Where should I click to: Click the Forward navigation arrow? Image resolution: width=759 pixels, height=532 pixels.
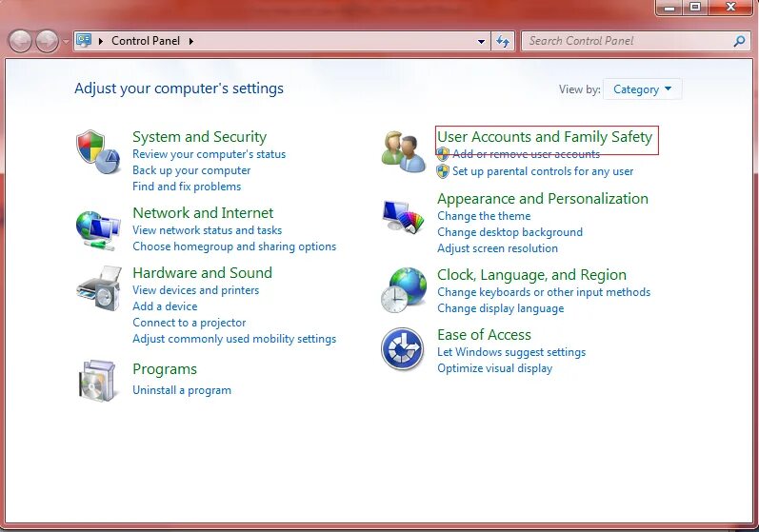click(x=47, y=41)
